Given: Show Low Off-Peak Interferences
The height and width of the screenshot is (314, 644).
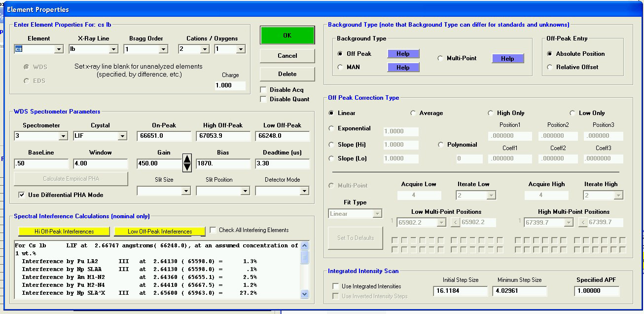Looking at the screenshot, I should click(x=160, y=232).
